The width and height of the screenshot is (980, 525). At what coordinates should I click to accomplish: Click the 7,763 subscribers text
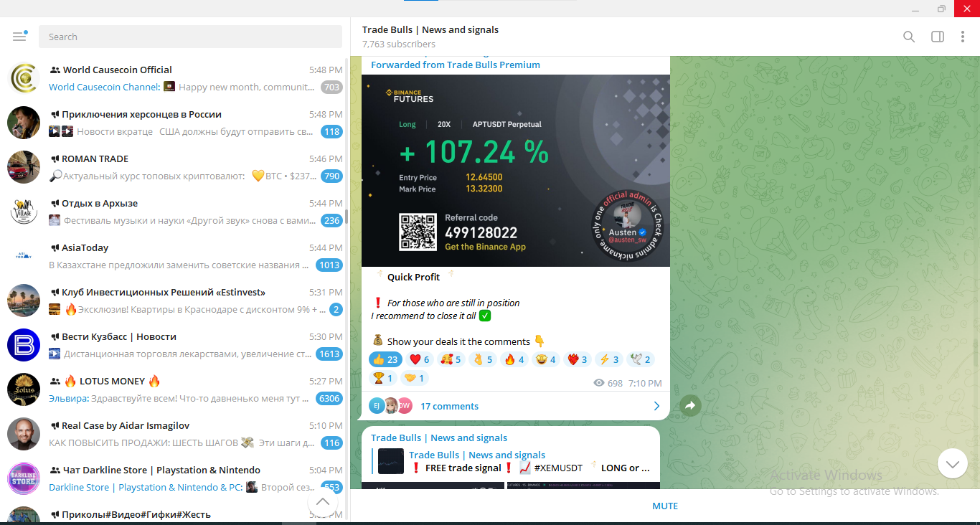(x=399, y=44)
